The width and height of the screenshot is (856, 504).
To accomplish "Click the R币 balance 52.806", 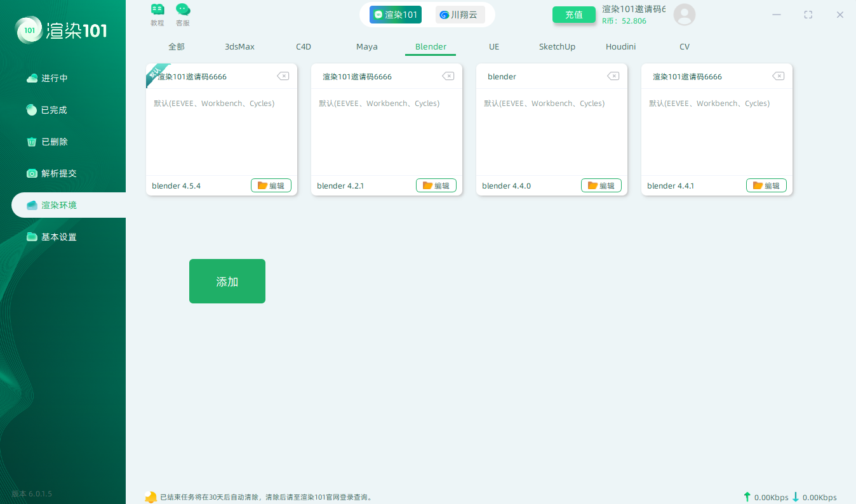I will tap(624, 21).
